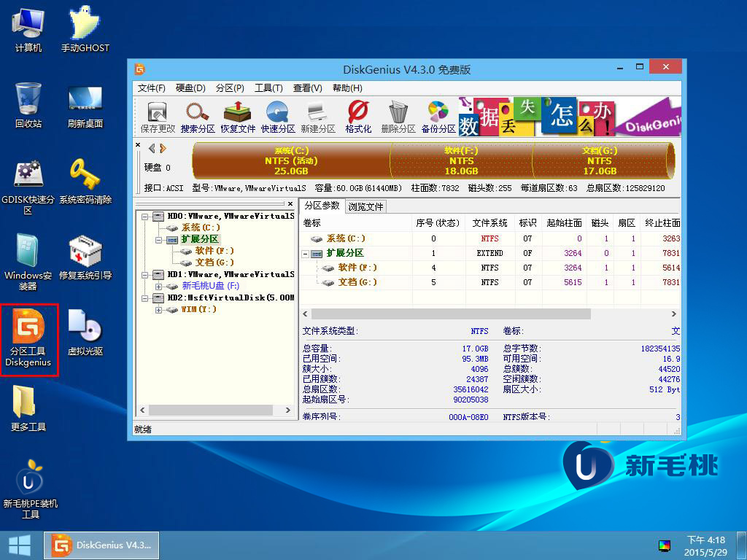This screenshot has width=747, height=560.
Task: Select 系统(C:) in the disk tree
Action: tap(201, 227)
